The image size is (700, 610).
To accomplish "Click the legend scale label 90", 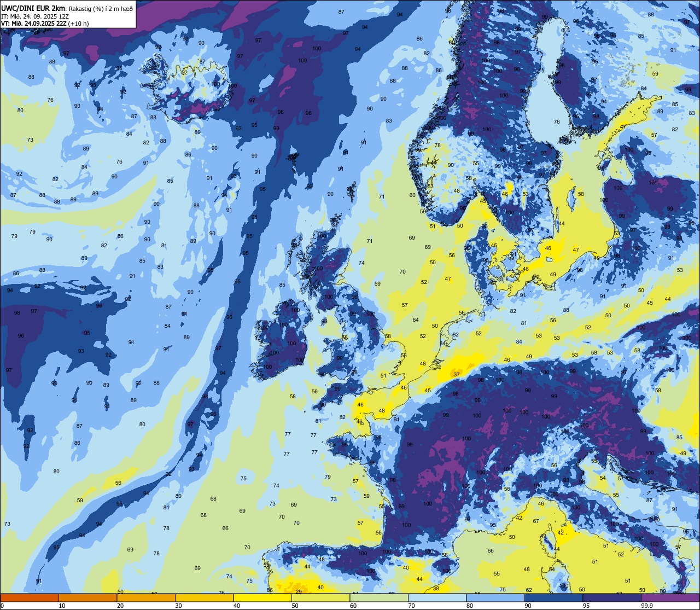I will point(528,606).
